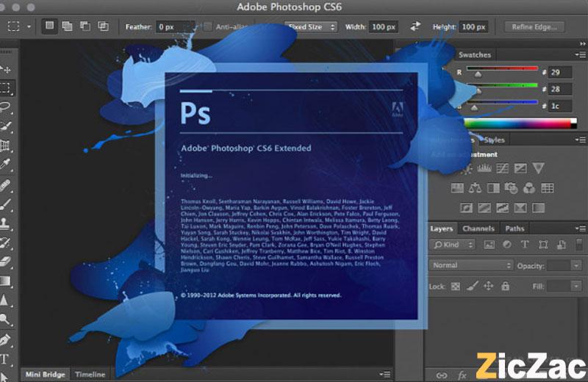Click the 'Intersect with selection' mode icon
The image size is (588, 382).
[103, 26]
